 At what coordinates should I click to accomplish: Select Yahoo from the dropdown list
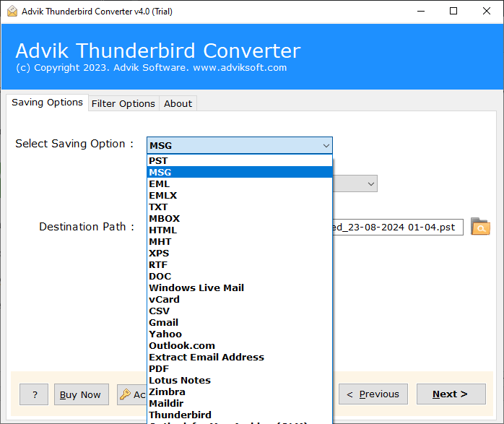240,334
